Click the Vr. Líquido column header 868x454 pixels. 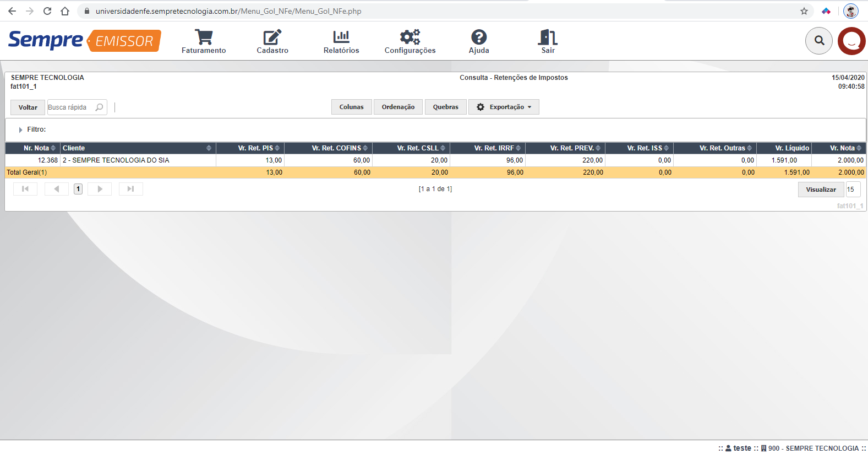coord(792,148)
